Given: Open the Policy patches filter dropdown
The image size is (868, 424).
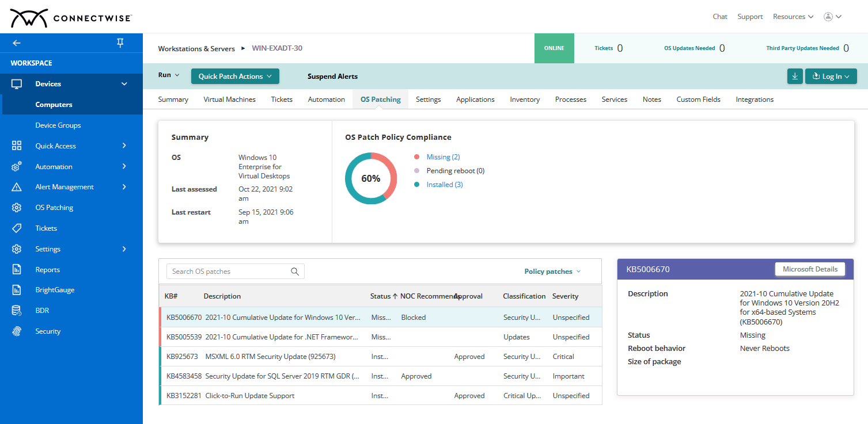Looking at the screenshot, I should 552,271.
